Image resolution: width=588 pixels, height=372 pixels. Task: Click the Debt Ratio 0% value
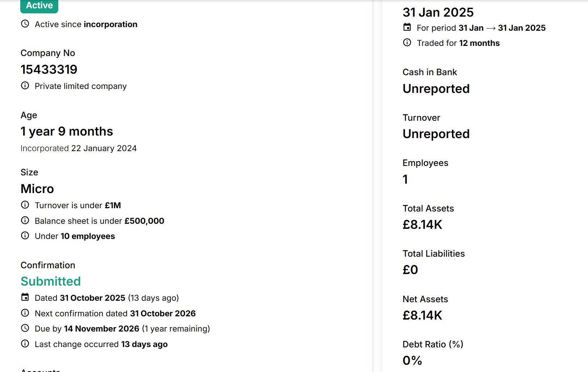coord(412,360)
